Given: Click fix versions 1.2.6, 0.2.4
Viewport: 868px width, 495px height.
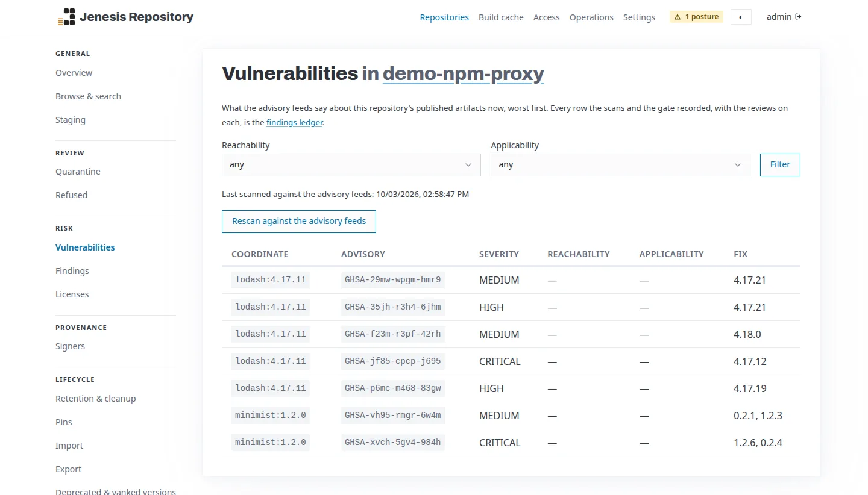Looking at the screenshot, I should (758, 443).
